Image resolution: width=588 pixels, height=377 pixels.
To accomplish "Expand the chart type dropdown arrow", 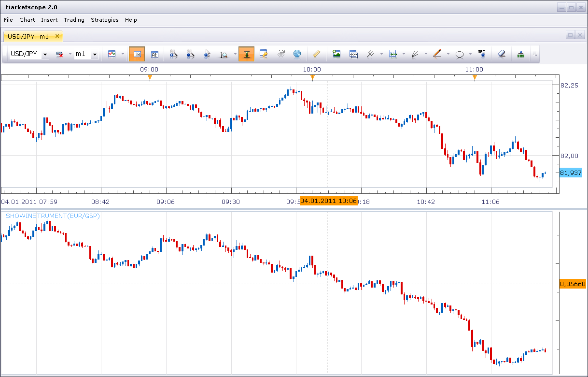I will coord(123,54).
